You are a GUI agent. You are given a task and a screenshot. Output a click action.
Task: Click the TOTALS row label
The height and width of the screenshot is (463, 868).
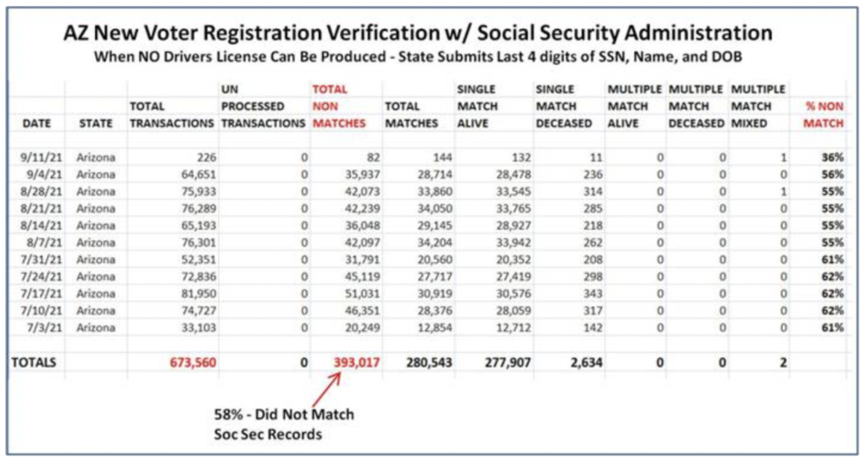(34, 363)
